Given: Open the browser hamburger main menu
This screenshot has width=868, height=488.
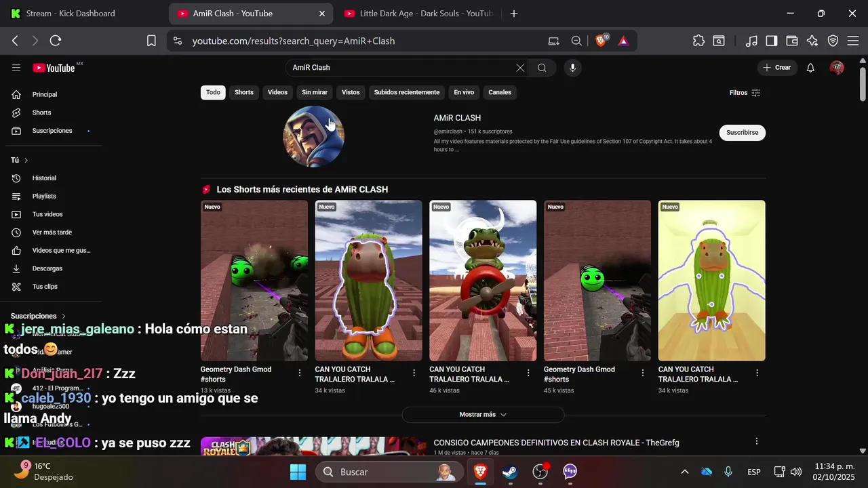Looking at the screenshot, I should 853,41.
